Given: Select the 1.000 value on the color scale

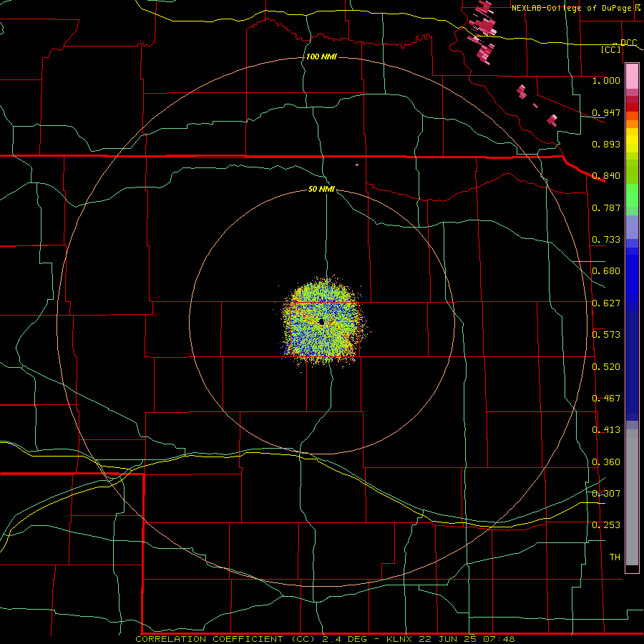Looking at the screenshot, I should click(x=606, y=80).
